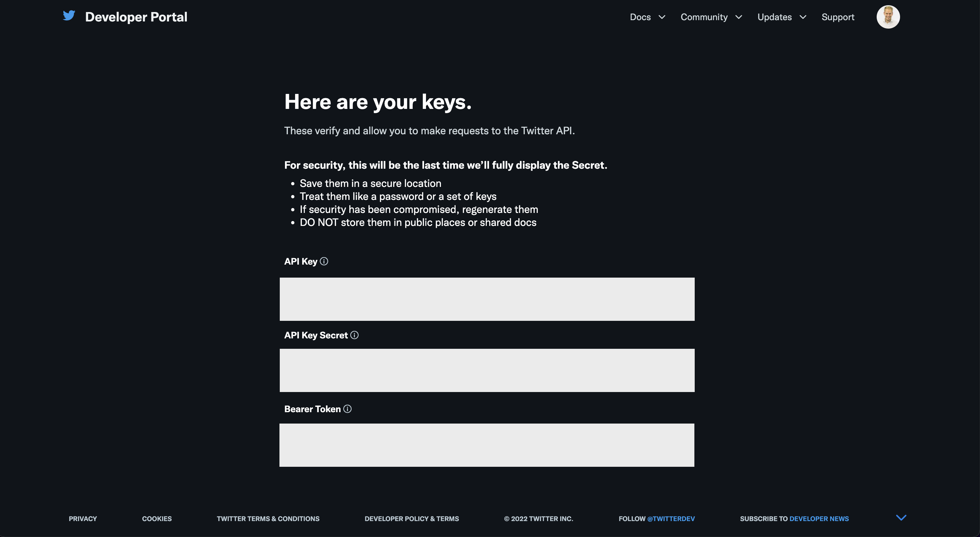Click the Bearer Token value field
Screen dimensions: 980x537
(x=486, y=445)
